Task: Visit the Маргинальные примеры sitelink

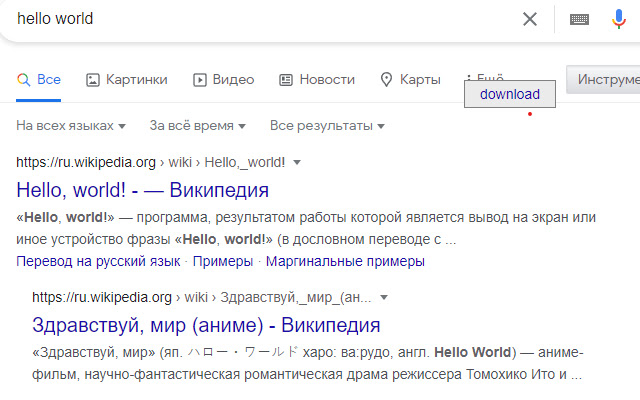Action: [348, 261]
